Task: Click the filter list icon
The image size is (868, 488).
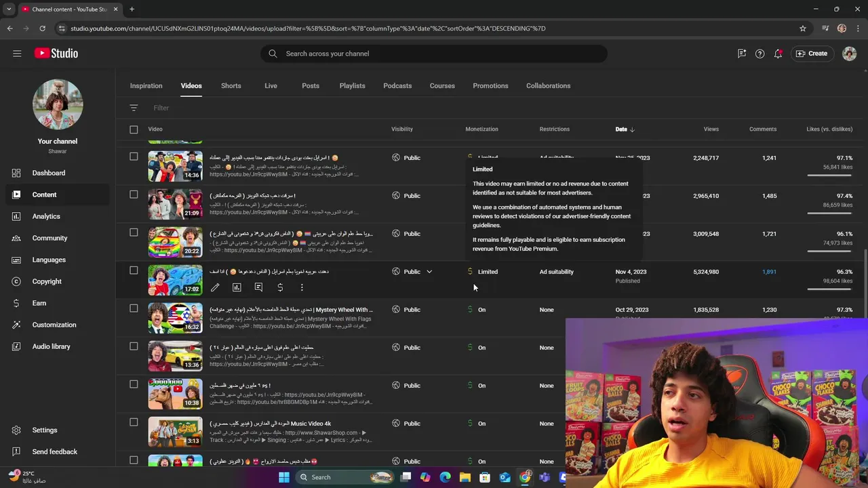Action: click(x=134, y=108)
